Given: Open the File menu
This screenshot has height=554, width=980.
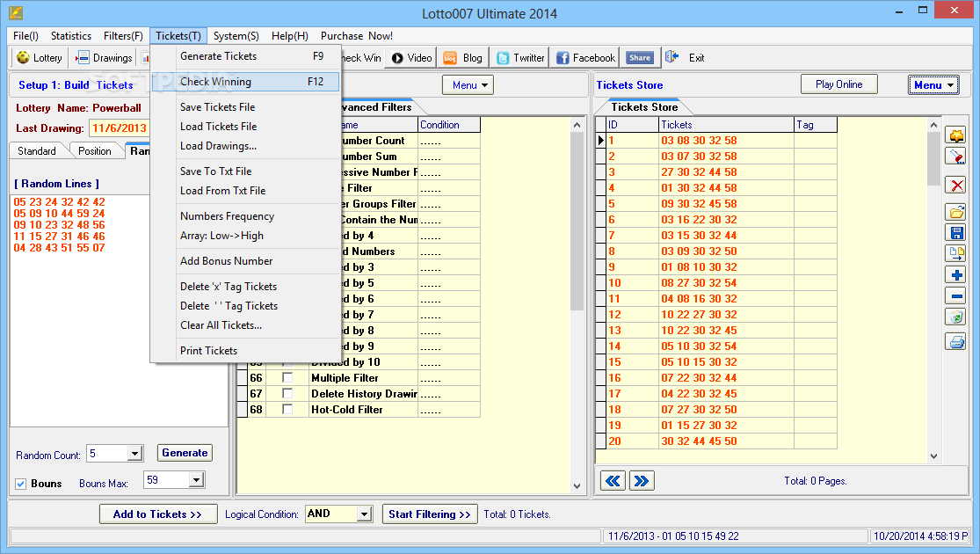Looking at the screenshot, I should [25, 36].
